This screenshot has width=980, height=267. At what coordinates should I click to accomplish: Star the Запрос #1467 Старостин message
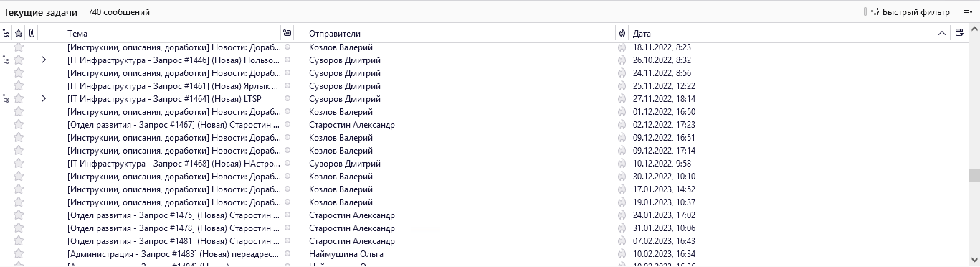[x=19, y=124]
